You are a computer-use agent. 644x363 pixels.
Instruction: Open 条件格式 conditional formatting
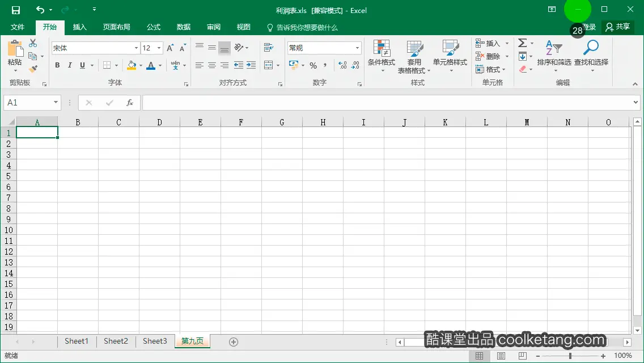coord(381,56)
